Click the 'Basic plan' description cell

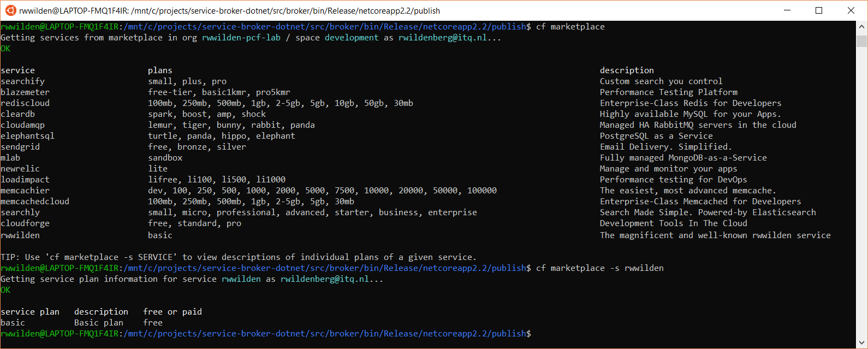pyautogui.click(x=99, y=323)
